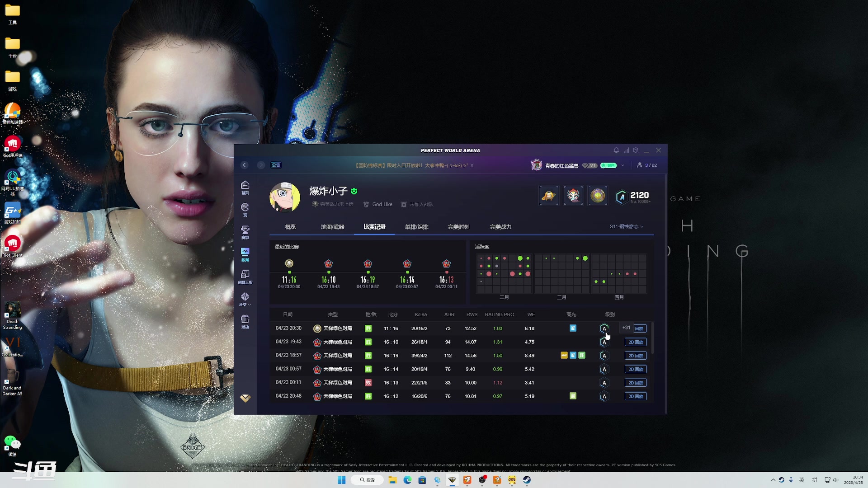Image resolution: width=868 pixels, height=488 pixels.
Task: Switch to the 完美时刻 tab
Action: (x=458, y=227)
